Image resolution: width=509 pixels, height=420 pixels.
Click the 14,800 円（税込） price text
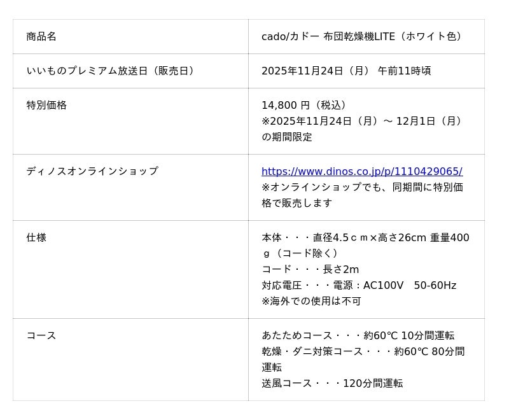[304, 105]
